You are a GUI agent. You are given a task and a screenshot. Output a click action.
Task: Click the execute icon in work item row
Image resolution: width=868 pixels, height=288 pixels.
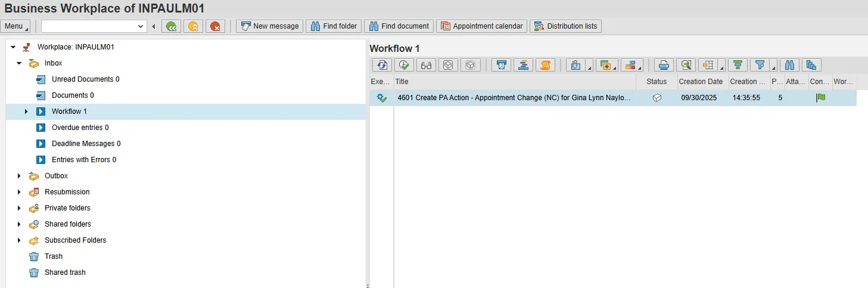tap(382, 98)
